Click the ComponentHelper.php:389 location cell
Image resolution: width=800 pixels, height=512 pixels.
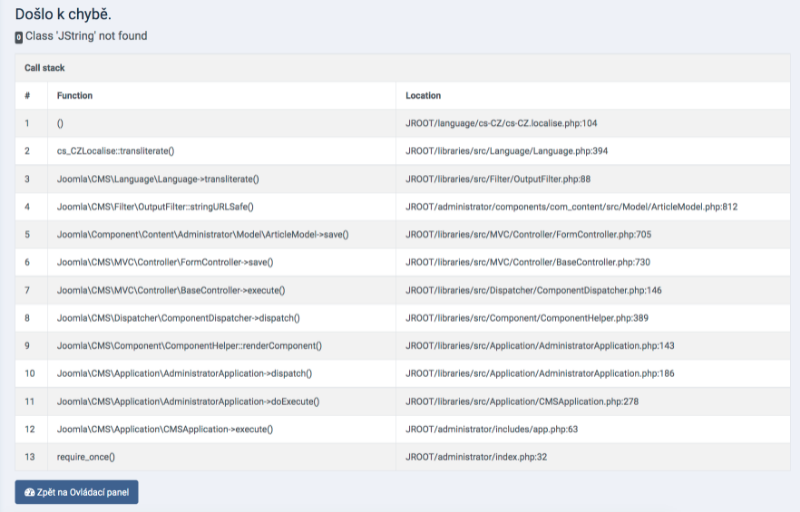527,317
